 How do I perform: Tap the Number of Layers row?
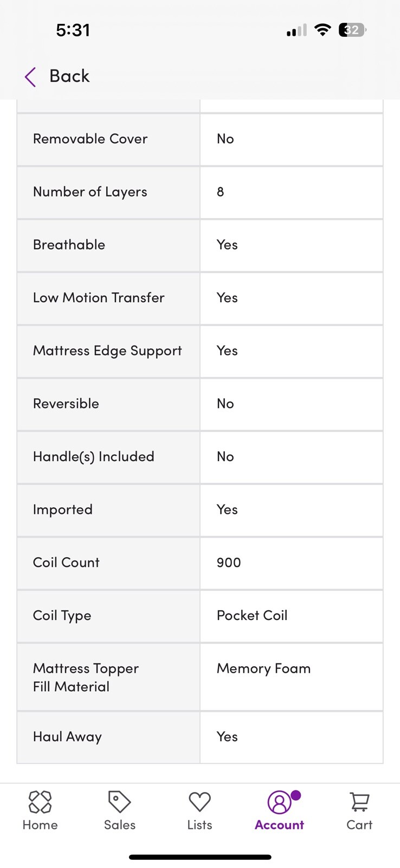point(200,193)
